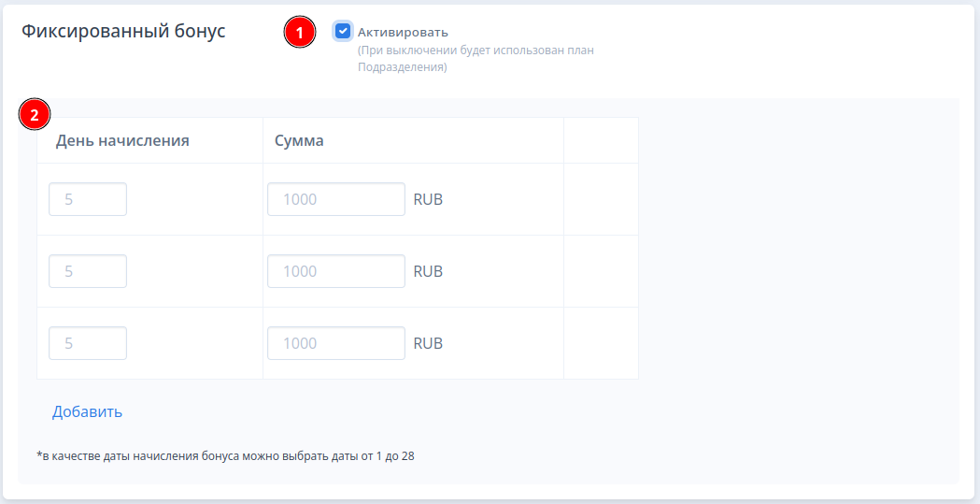980x504 pixels.
Task: Click the RUB label in first row
Action: (x=428, y=199)
